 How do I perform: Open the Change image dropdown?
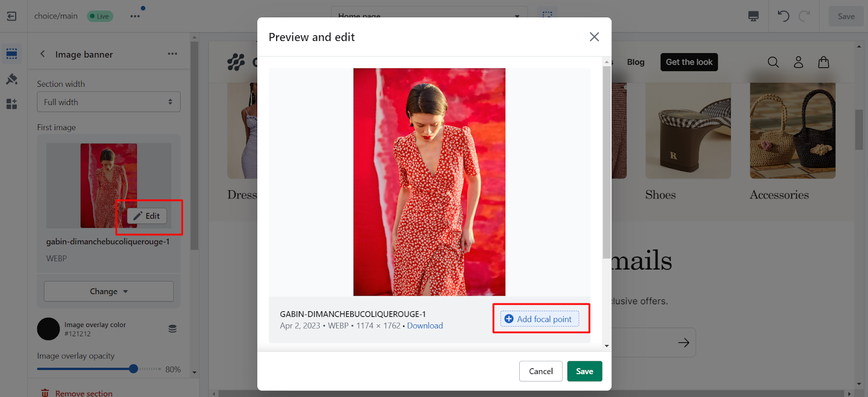pos(108,291)
